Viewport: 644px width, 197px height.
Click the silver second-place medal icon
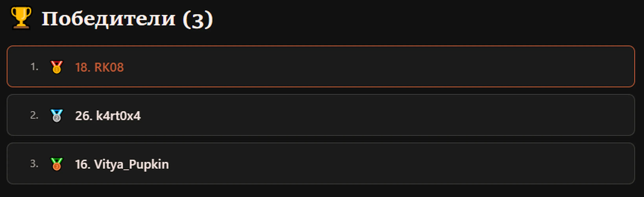click(x=57, y=116)
